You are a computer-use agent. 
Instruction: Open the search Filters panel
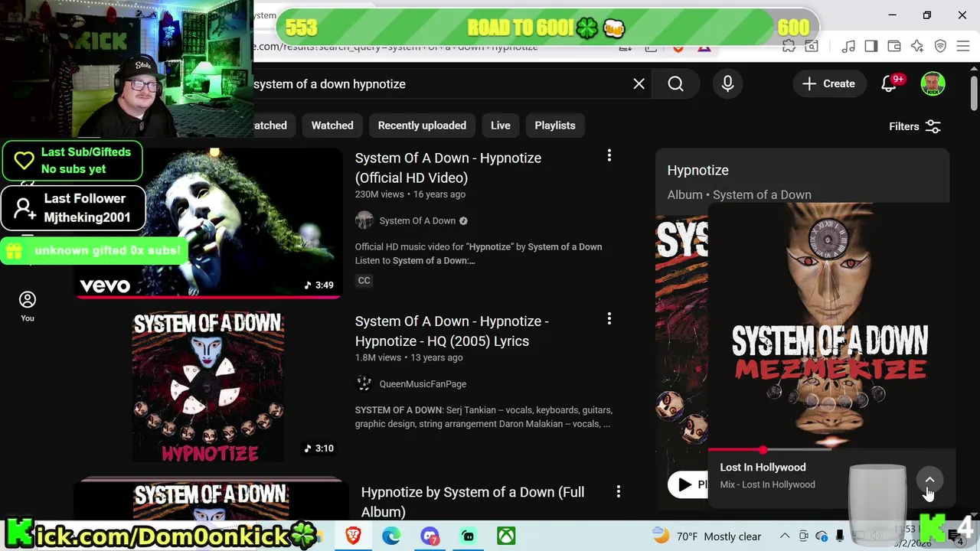click(x=915, y=126)
